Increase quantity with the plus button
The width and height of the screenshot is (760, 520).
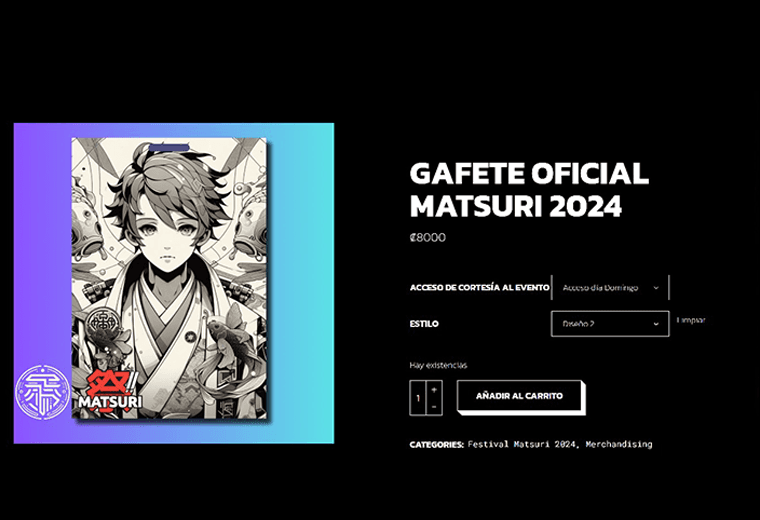click(434, 390)
